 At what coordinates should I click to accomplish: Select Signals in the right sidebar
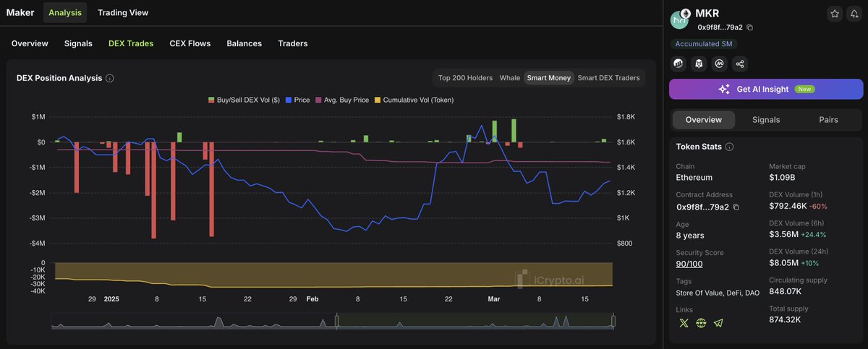766,120
